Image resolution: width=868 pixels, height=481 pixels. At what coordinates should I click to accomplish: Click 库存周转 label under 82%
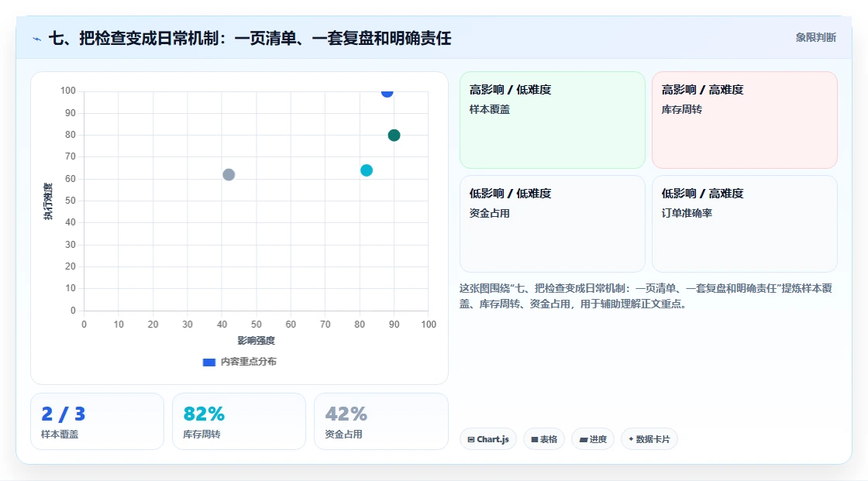[201, 435]
